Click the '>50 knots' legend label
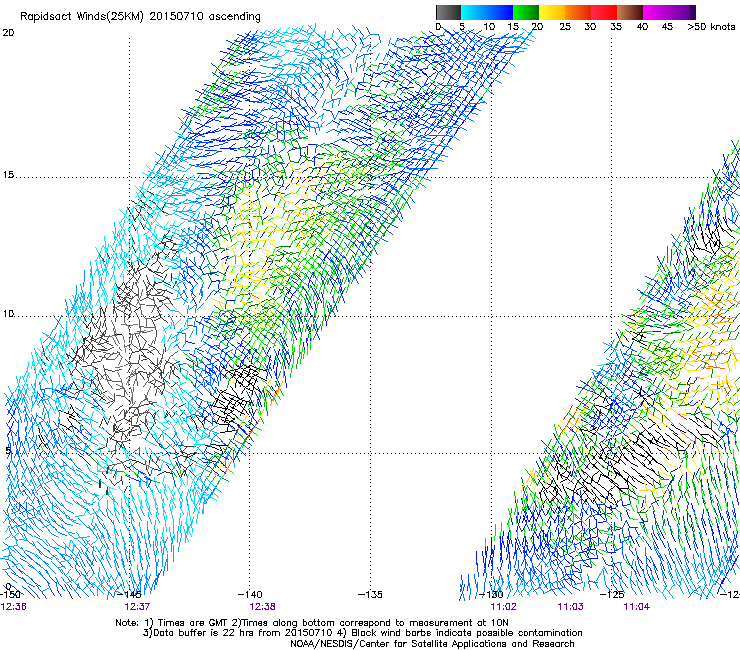The width and height of the screenshot is (740, 650). click(711, 26)
